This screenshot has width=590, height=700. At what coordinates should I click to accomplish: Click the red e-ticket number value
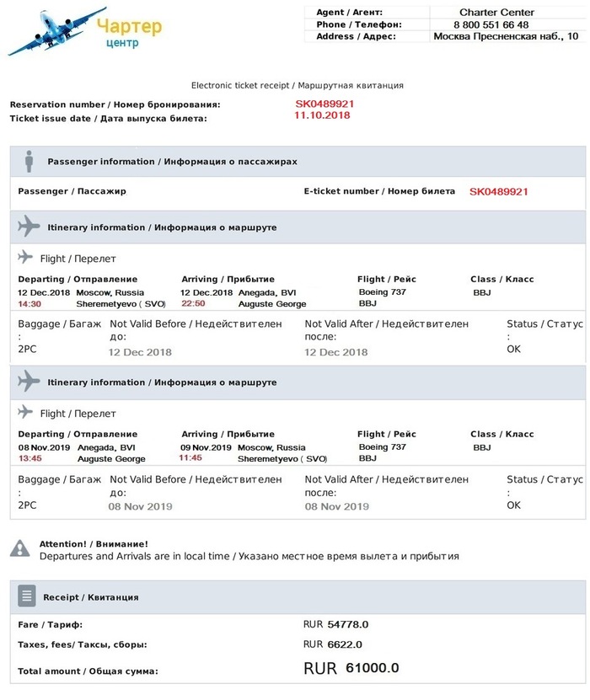499,191
